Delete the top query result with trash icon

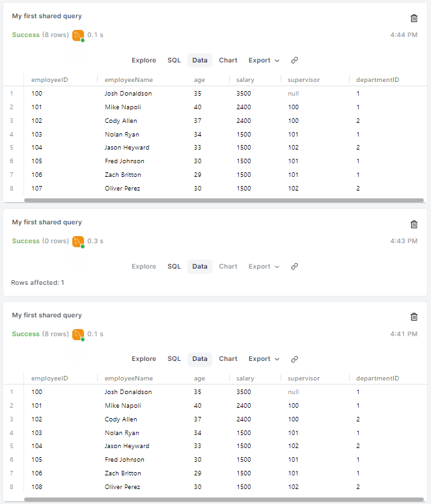coord(414,19)
